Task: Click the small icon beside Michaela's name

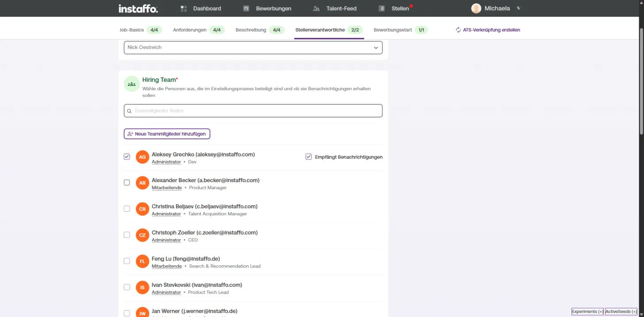Action: click(519, 8)
